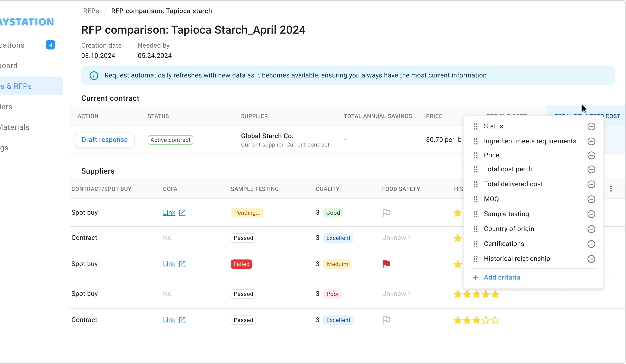Click drag handle for Country of origin
Viewport: 626px width, 364px height.
476,229
